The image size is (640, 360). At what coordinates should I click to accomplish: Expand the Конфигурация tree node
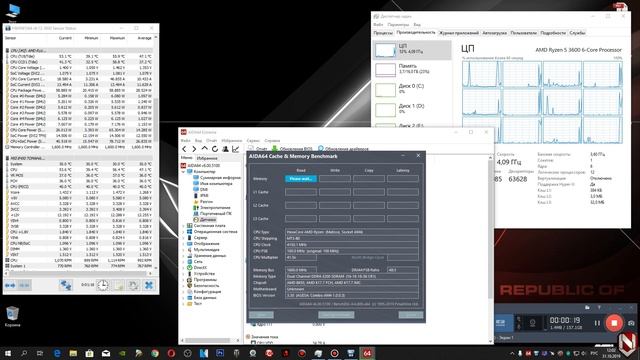click(x=184, y=292)
